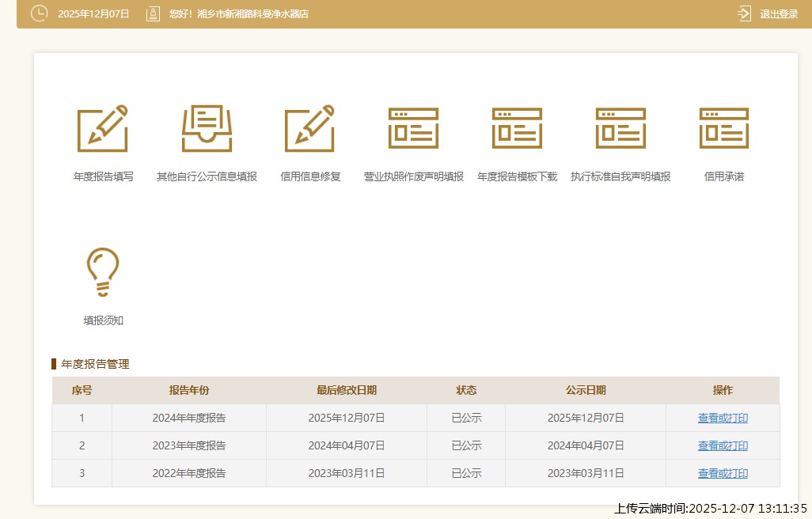
Task: Select the 信用承诺 credit commitment icon
Action: [x=723, y=127]
